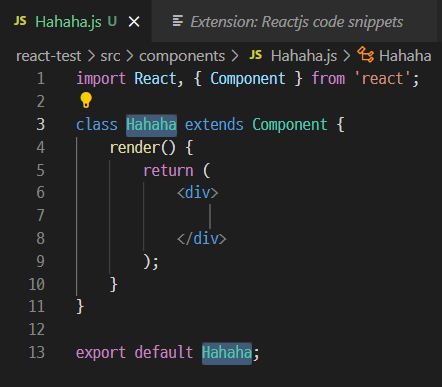Close the Hahaha.js editor tab
This screenshot has height=387, width=442.
(134, 22)
